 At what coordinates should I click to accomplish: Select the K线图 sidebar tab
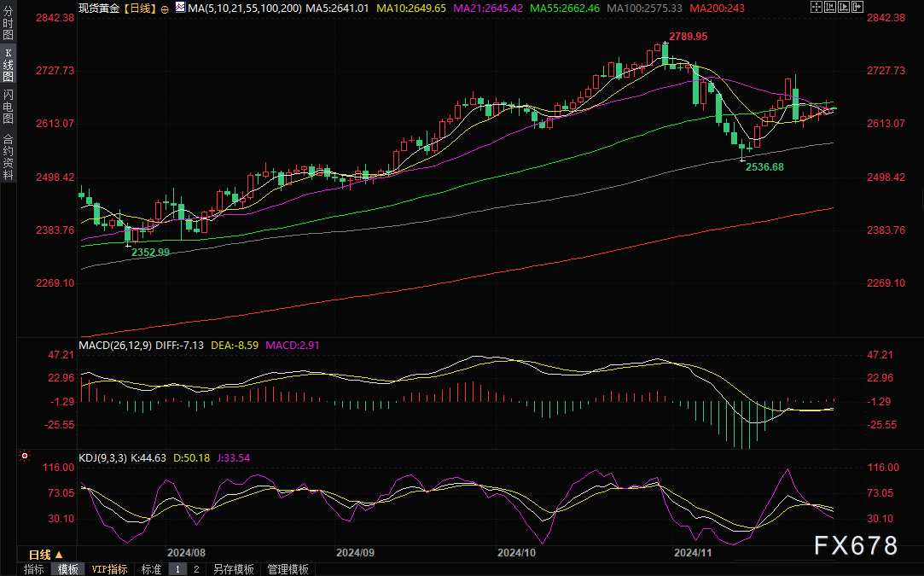pos(8,64)
